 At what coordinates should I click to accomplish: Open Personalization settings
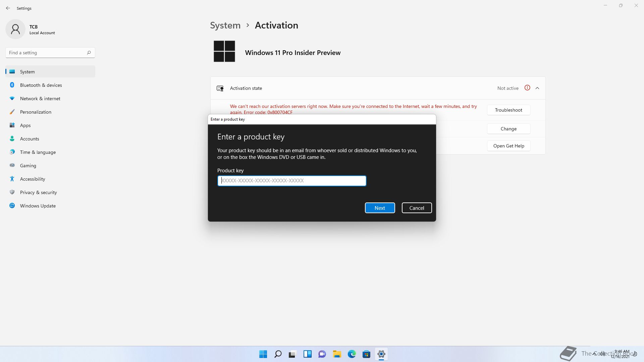tap(50, 112)
